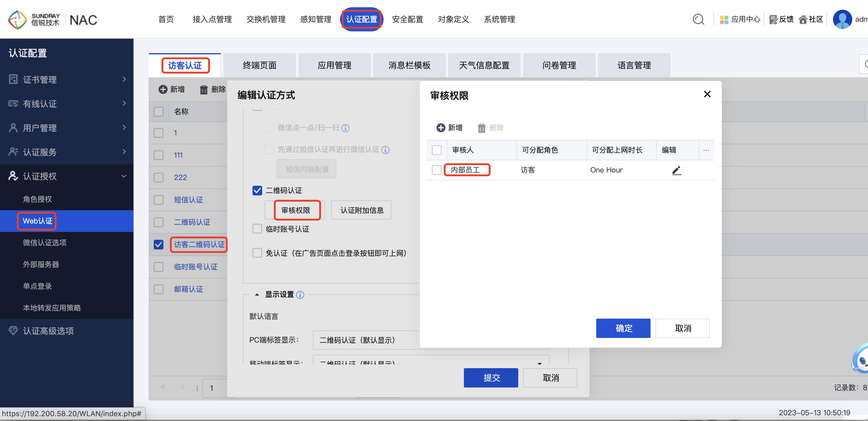Click the 提交 button
Image resolution: width=868 pixels, height=421 pixels.
[491, 378]
